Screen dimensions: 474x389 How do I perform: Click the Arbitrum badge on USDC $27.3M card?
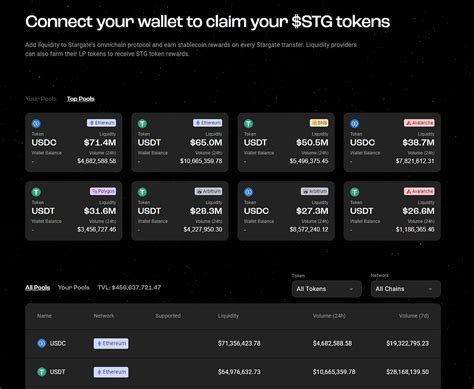point(315,191)
